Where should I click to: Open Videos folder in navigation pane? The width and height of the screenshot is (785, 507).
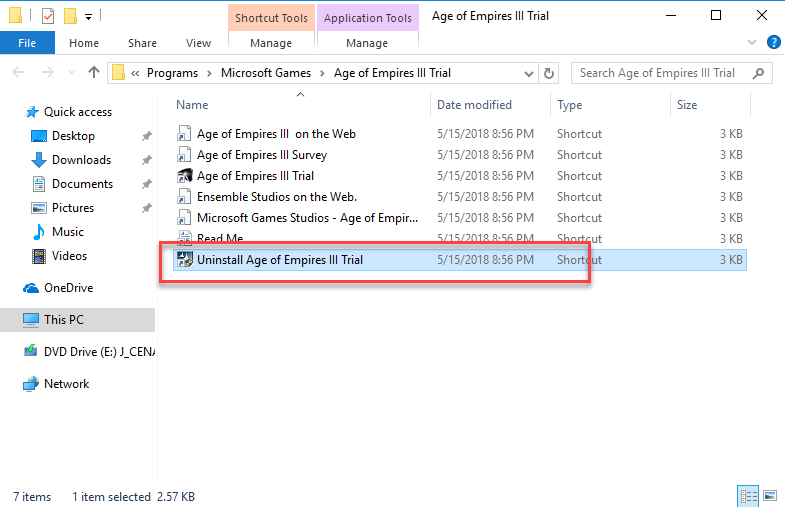69,256
